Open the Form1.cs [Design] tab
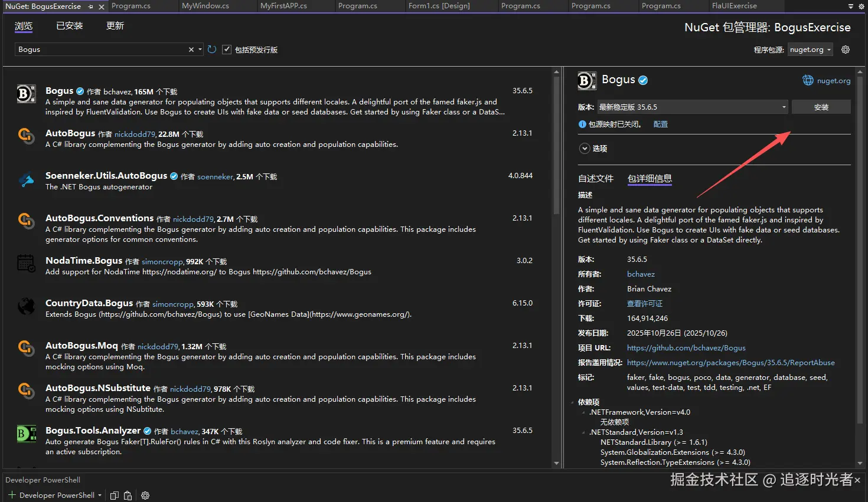The image size is (868, 502). click(x=439, y=6)
